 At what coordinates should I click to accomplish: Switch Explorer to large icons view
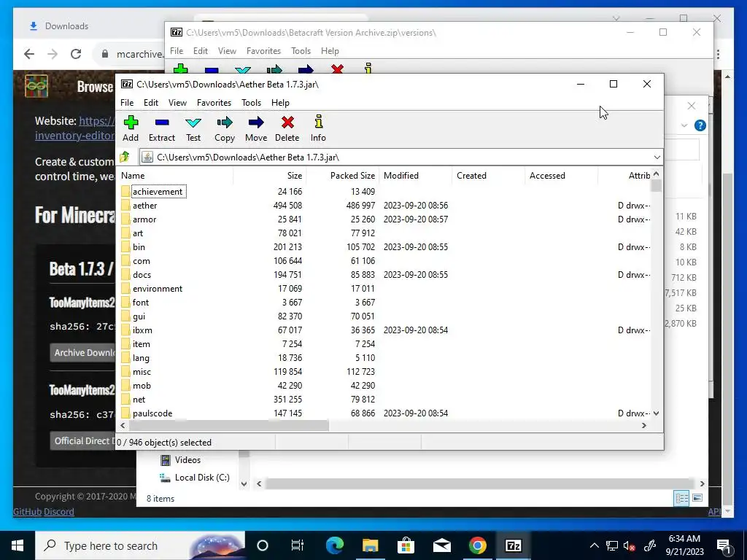(x=697, y=498)
